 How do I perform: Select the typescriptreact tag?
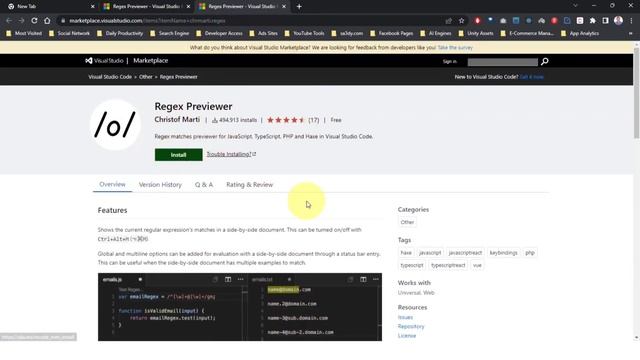tap(448, 265)
